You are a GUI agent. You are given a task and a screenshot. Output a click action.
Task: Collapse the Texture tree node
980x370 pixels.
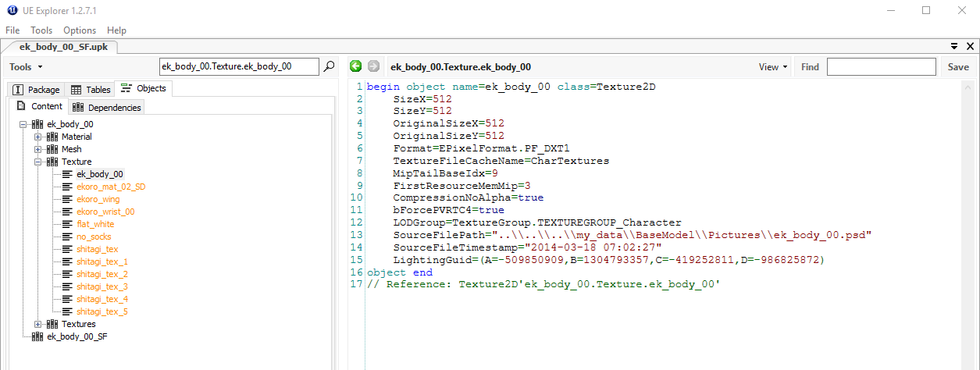pos(37,162)
